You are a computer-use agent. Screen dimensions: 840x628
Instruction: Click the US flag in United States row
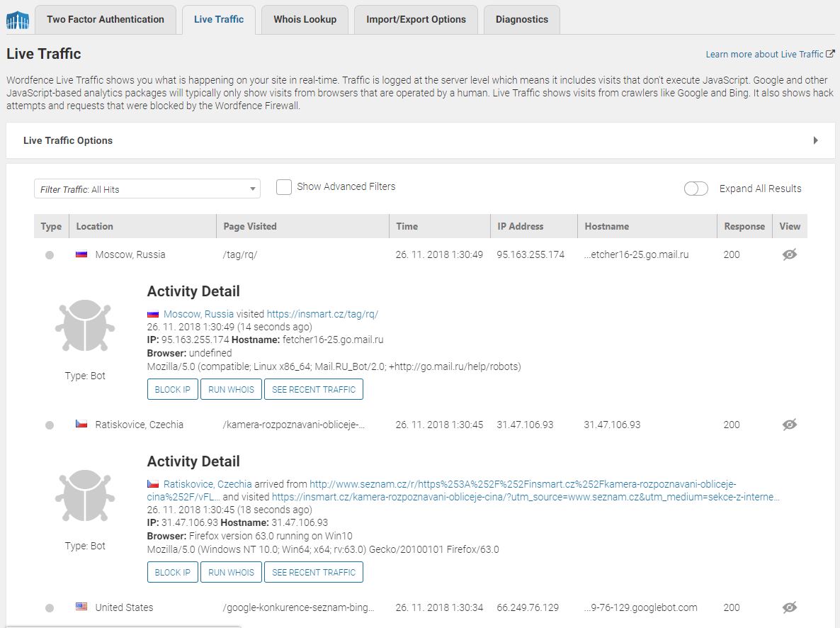click(81, 607)
